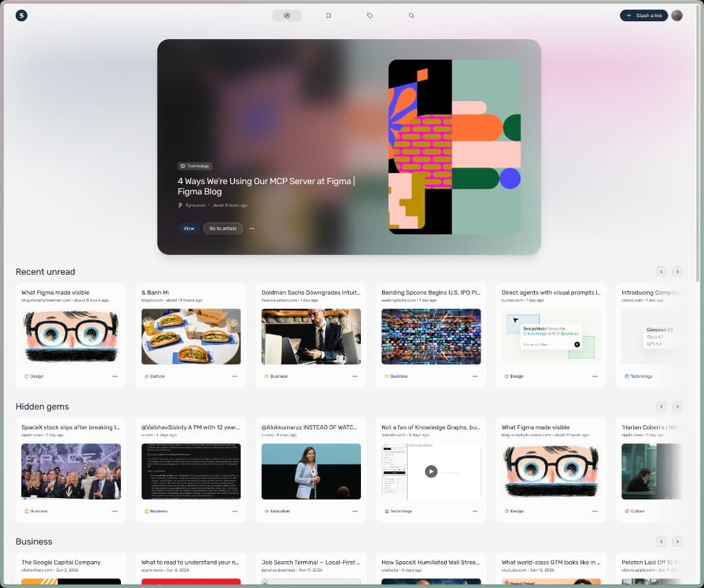Open the Stash logo home icon

click(x=21, y=16)
